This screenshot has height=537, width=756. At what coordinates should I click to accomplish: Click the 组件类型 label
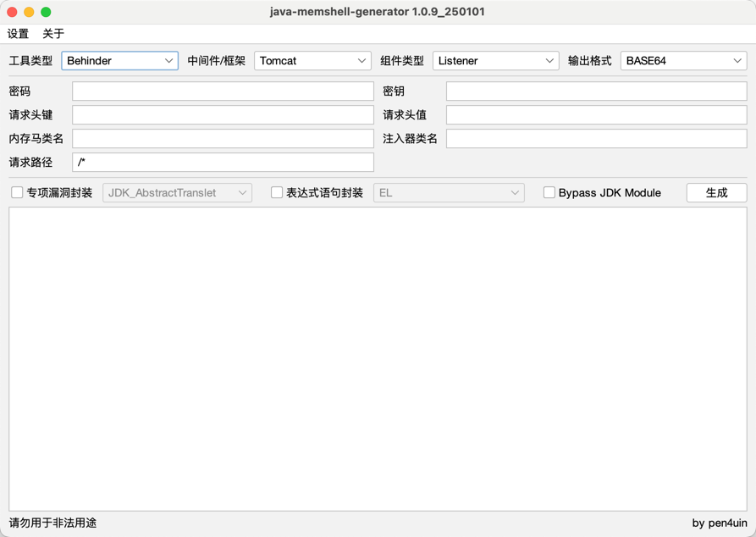(401, 61)
